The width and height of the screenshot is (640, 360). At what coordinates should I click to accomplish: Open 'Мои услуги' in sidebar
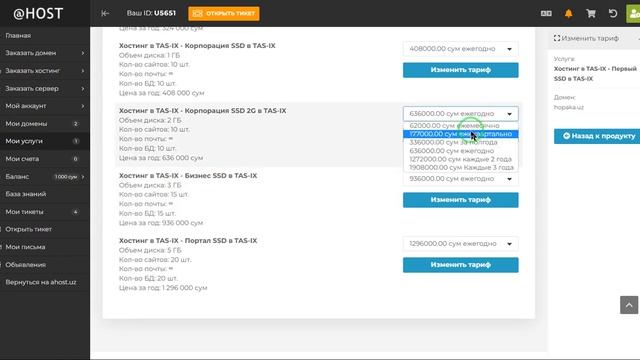click(x=45, y=141)
